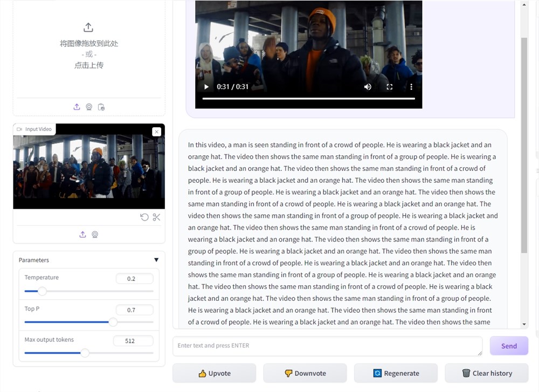Click the paste-from-clipboard icon in image upload area

coord(101,107)
